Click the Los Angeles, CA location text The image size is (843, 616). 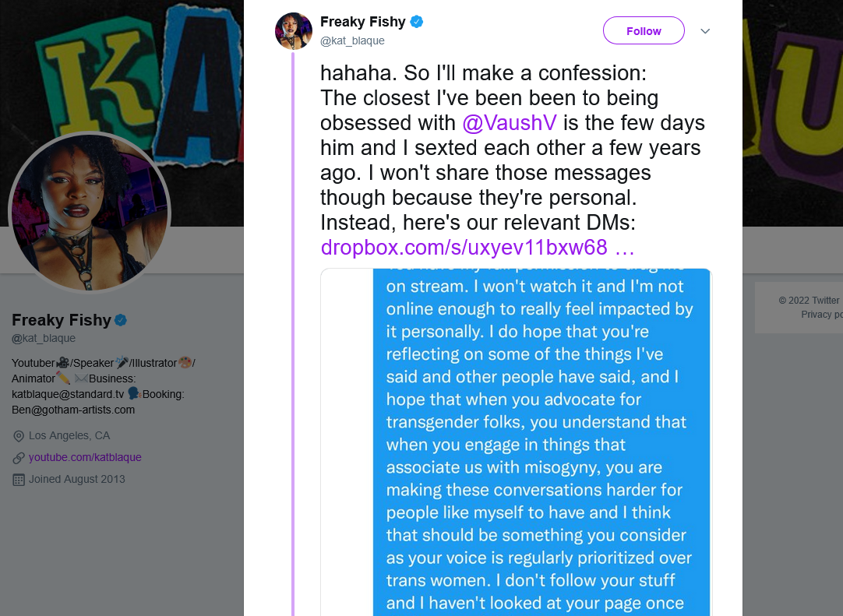(69, 435)
